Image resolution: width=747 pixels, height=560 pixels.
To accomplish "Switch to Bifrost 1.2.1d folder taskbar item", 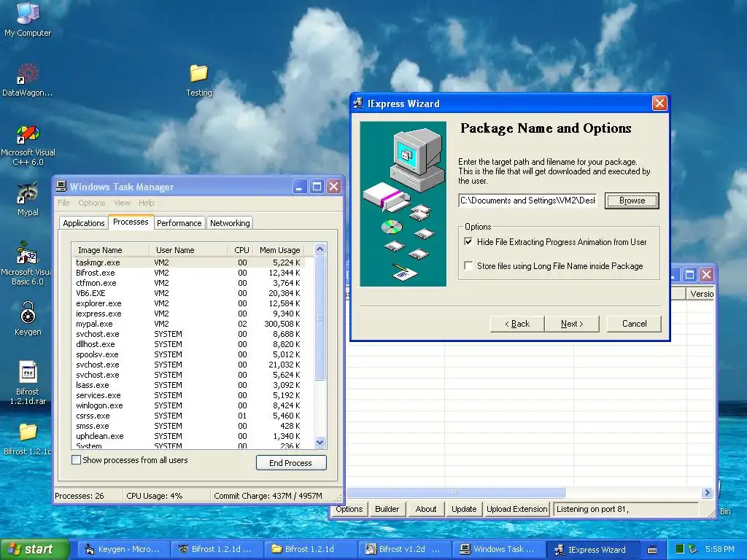I will pyautogui.click(x=310, y=549).
